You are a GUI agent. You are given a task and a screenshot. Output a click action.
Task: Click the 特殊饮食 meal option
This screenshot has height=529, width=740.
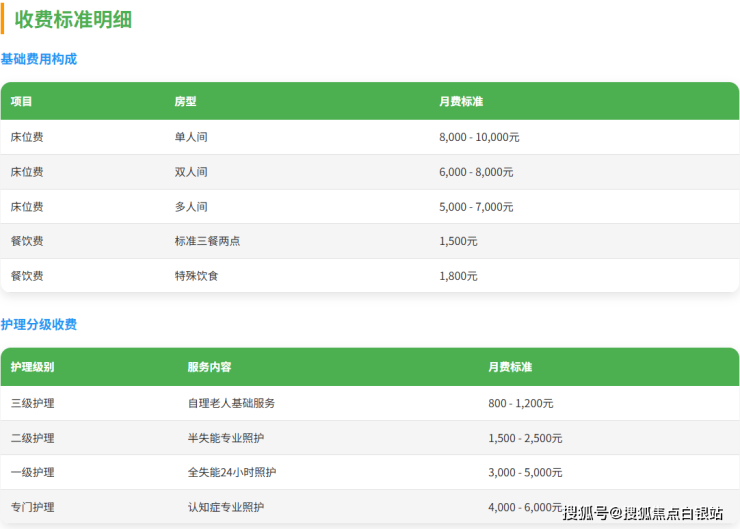(x=196, y=276)
